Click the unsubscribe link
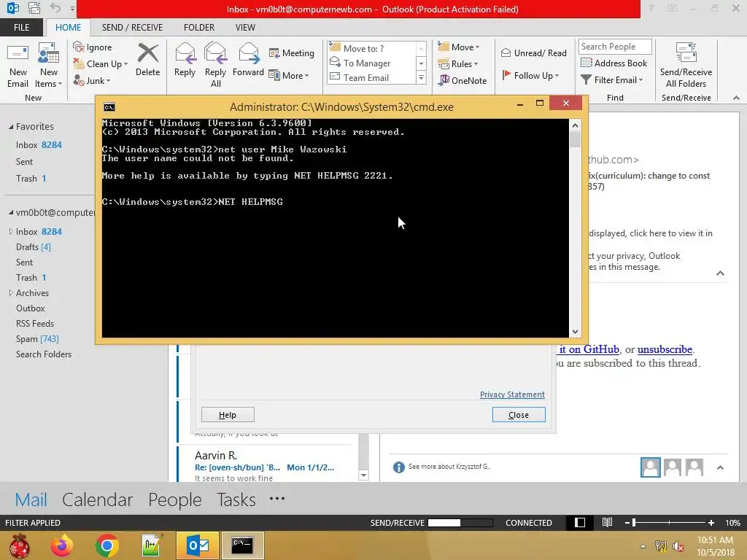747x560 pixels. click(x=665, y=349)
